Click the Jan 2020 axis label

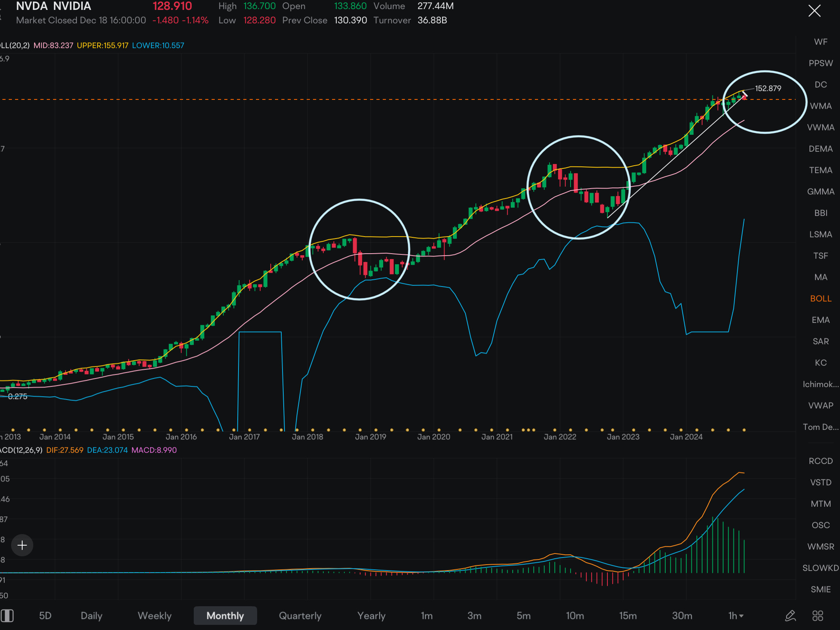click(x=433, y=437)
